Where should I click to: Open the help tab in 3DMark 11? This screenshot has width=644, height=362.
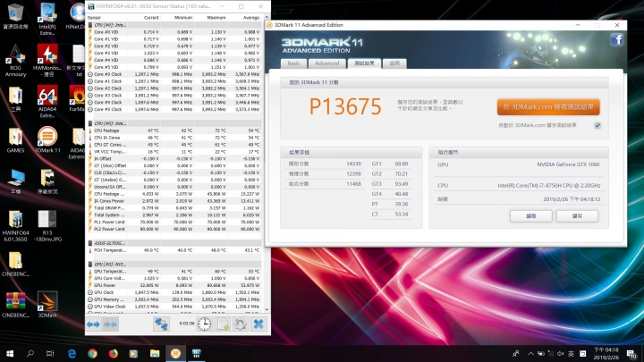[394, 63]
